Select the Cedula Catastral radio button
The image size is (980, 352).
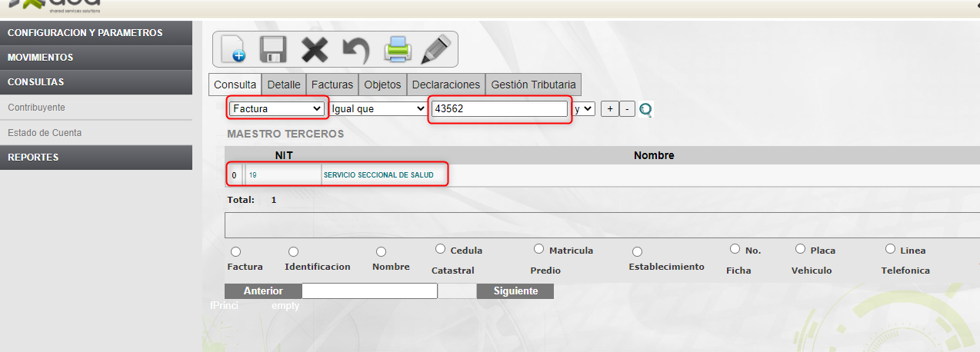[x=441, y=249]
